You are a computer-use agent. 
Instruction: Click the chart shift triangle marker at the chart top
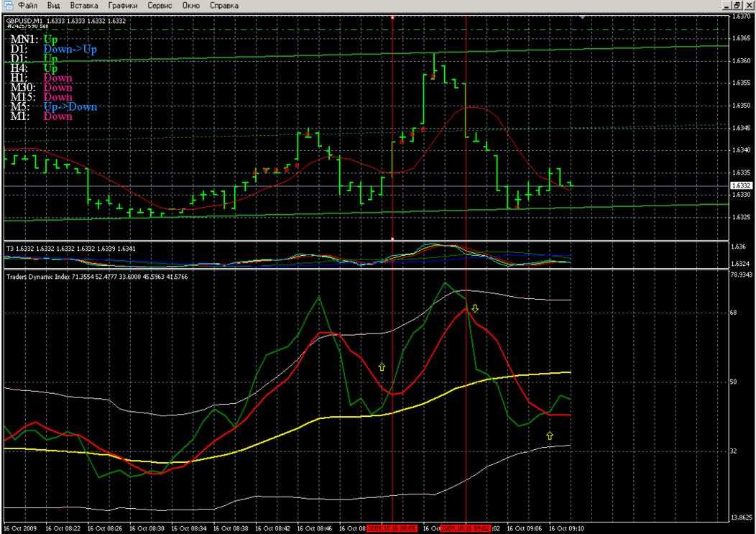click(x=583, y=17)
